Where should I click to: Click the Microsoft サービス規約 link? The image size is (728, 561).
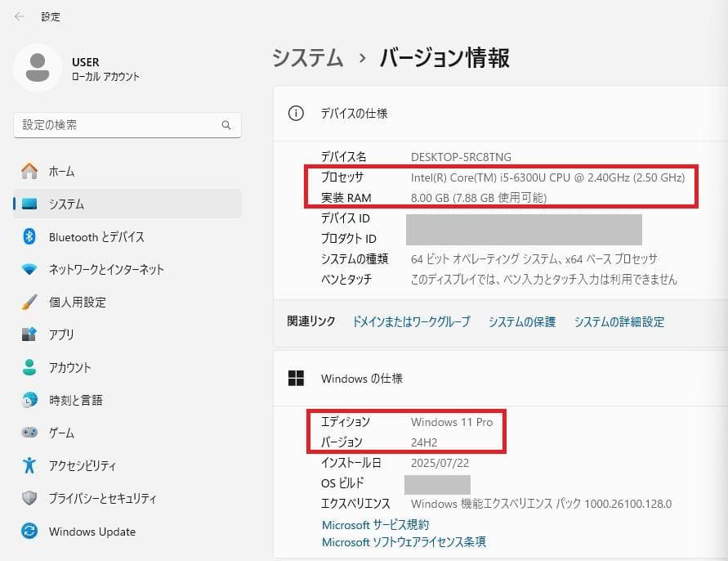click(x=373, y=525)
